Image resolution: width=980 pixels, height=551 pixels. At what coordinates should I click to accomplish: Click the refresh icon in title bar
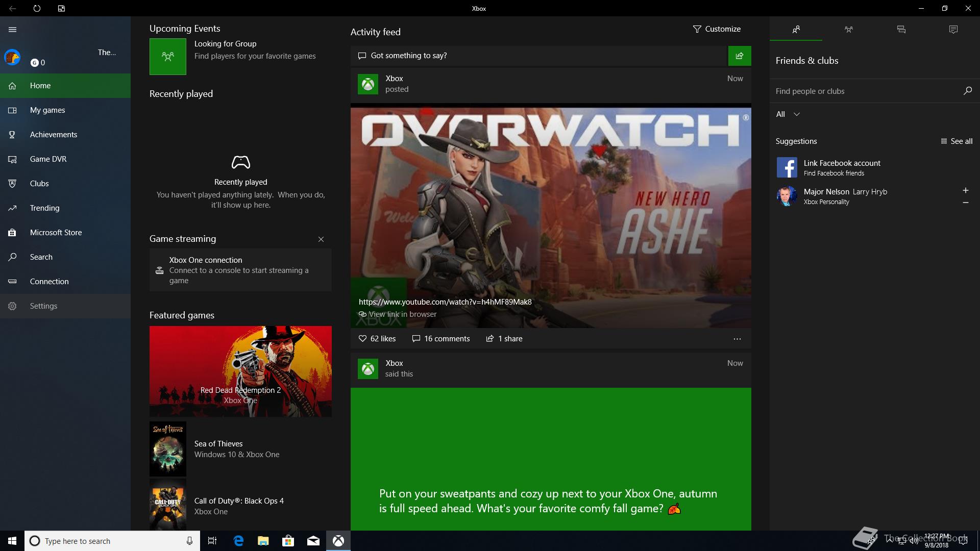click(x=37, y=8)
